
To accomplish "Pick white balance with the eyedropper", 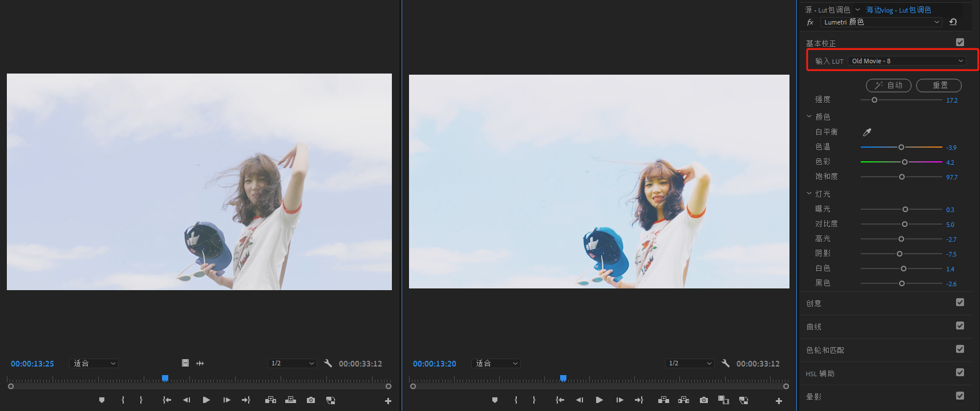I will coord(867,132).
